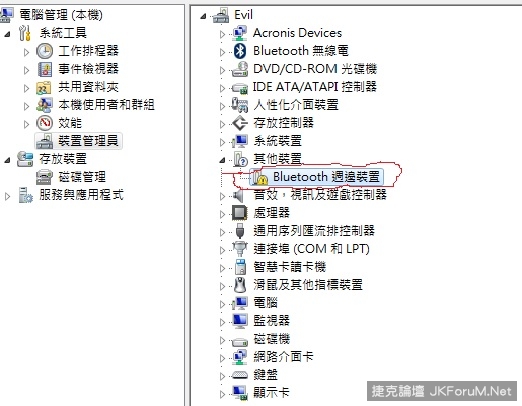Expand the 事件檢視器 node
Viewport: 522px width, 406px height.
point(26,70)
